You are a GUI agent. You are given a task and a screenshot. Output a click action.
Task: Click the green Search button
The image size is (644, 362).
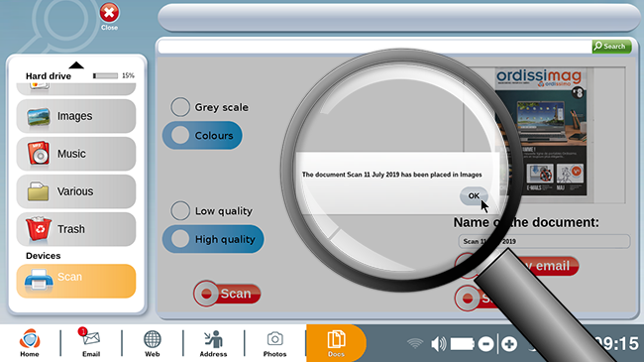tap(611, 46)
